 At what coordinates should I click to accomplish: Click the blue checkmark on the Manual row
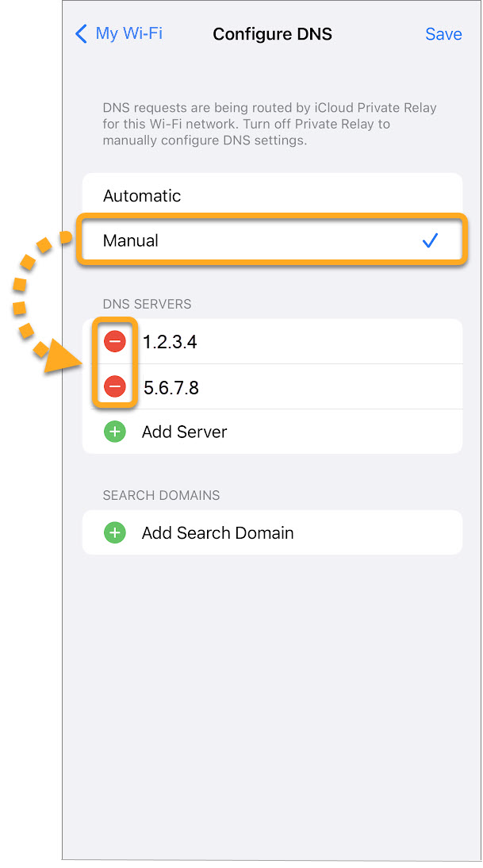click(x=430, y=241)
